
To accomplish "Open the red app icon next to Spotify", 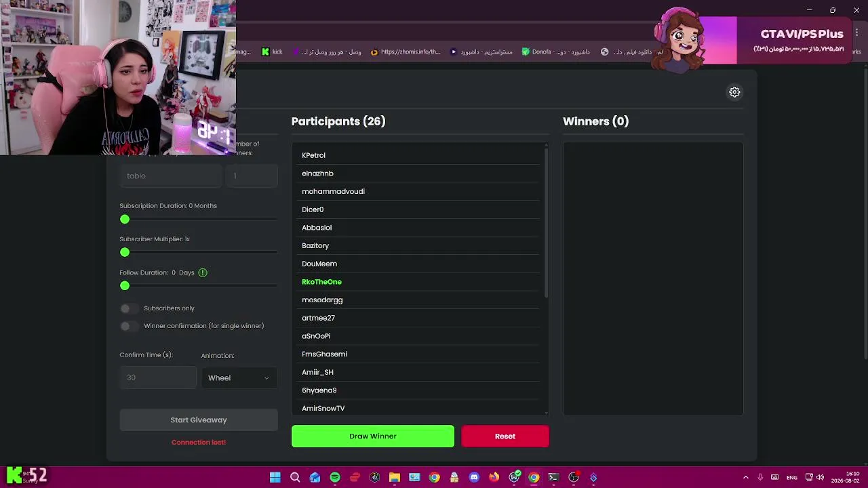I will point(355,477).
